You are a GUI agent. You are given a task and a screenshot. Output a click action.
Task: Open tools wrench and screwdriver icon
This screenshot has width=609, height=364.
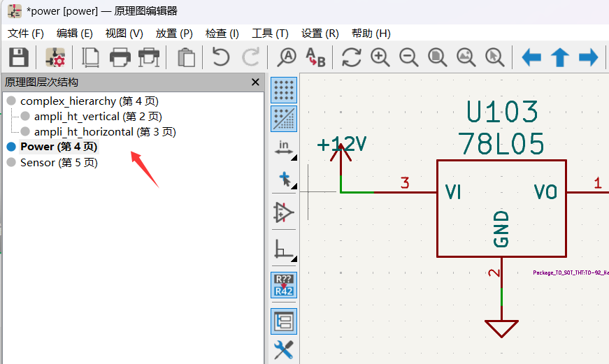point(284,350)
